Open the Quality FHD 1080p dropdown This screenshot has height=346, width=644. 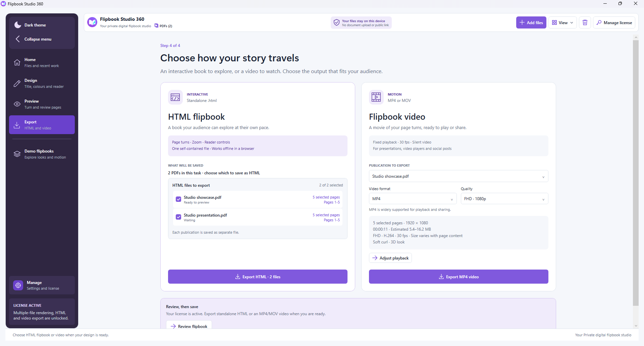[x=504, y=199]
